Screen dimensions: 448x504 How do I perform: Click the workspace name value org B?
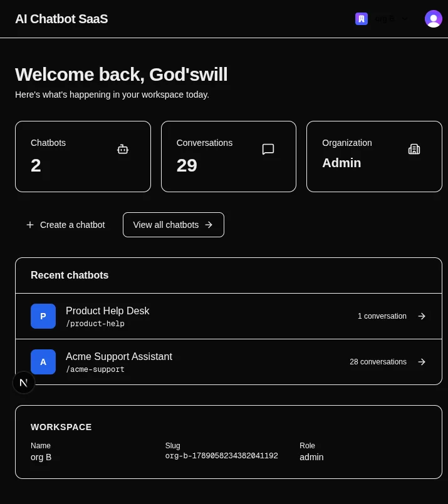(x=41, y=457)
